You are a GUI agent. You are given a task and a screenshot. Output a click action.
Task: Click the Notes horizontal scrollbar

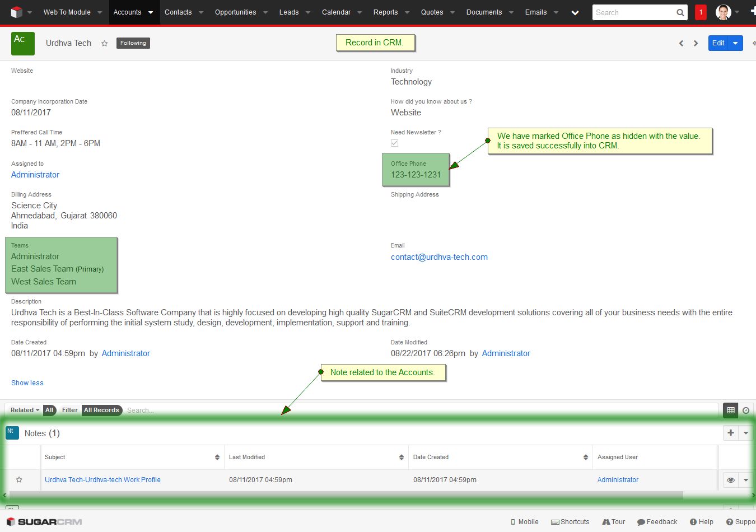(x=346, y=496)
